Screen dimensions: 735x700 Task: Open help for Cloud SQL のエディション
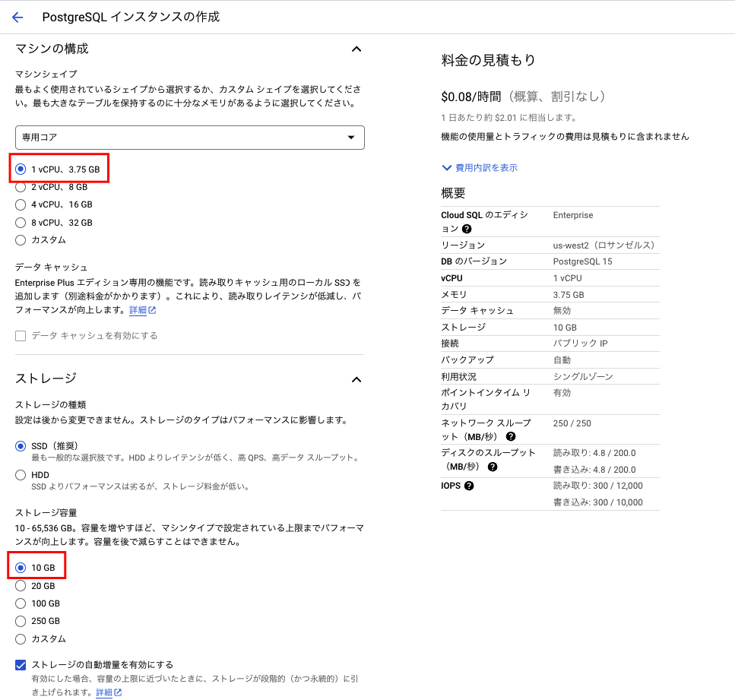pyautogui.click(x=467, y=226)
